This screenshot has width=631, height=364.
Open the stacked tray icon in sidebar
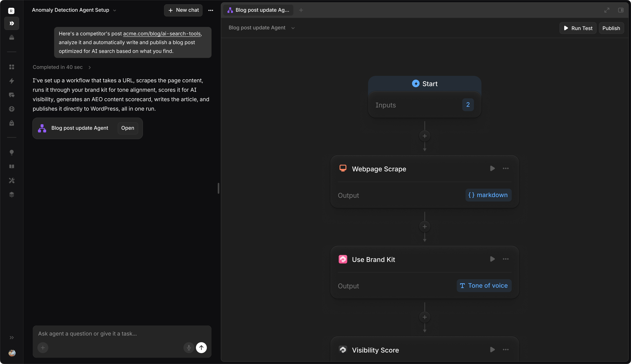(x=11, y=37)
